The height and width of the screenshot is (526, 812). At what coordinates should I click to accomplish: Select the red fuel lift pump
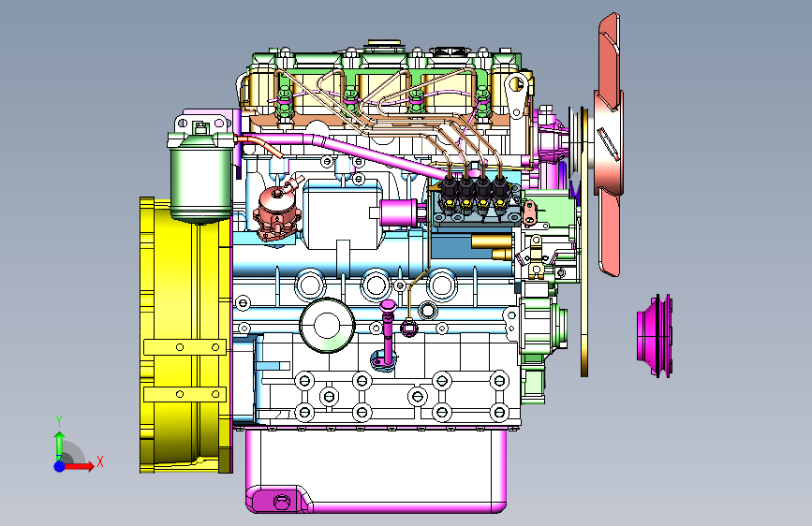pyautogui.click(x=276, y=212)
